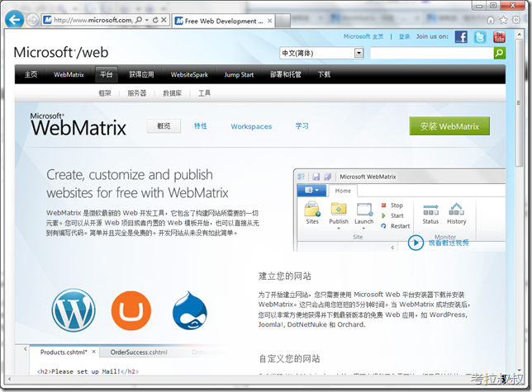Select the Workspaces tab

click(251, 126)
